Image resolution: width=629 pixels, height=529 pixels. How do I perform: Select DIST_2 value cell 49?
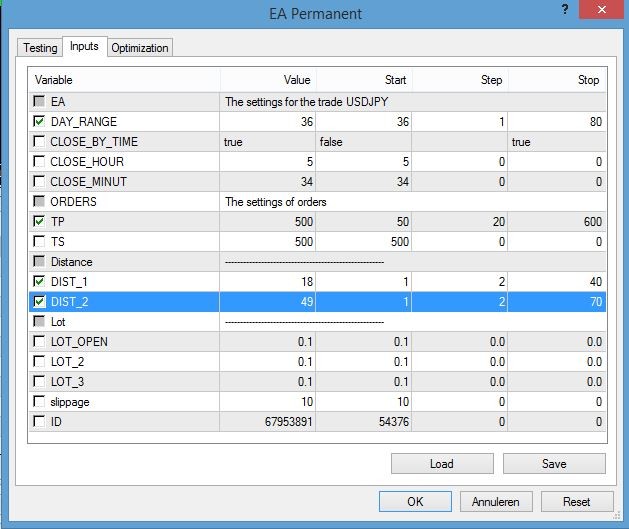268,302
